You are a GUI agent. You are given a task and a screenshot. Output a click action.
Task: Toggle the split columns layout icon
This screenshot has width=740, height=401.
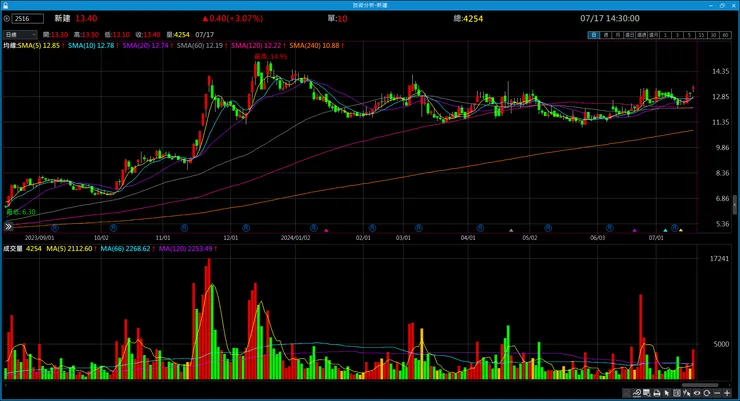pyautogui.click(x=677, y=393)
